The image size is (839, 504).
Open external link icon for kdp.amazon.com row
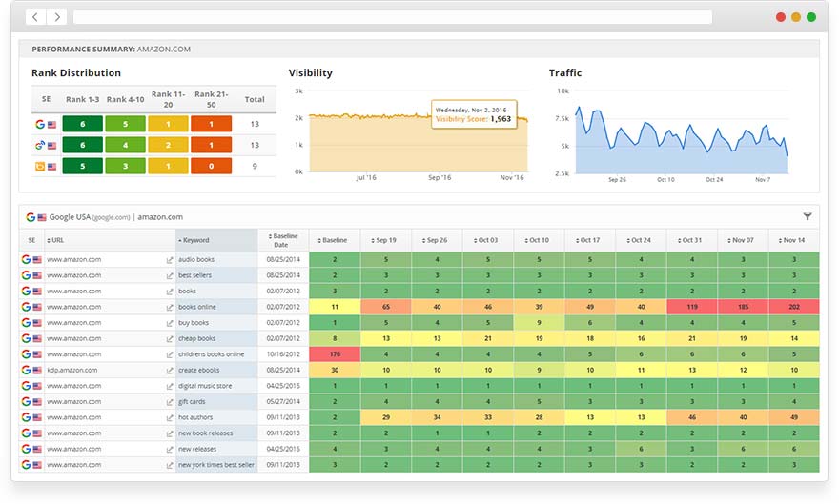click(170, 370)
